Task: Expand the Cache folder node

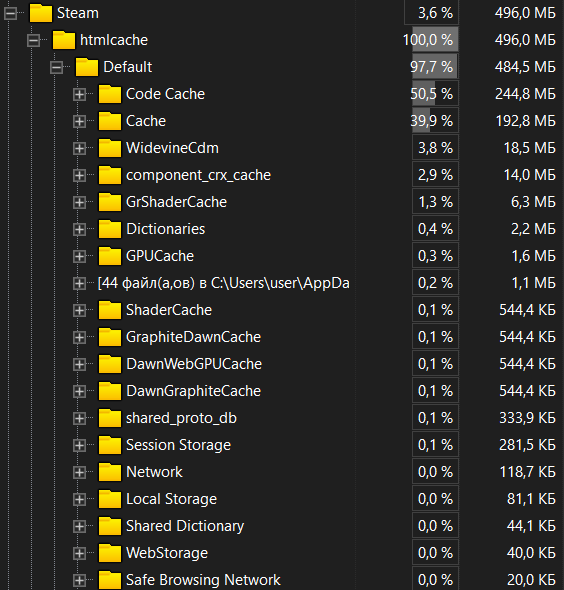Action: pos(79,122)
